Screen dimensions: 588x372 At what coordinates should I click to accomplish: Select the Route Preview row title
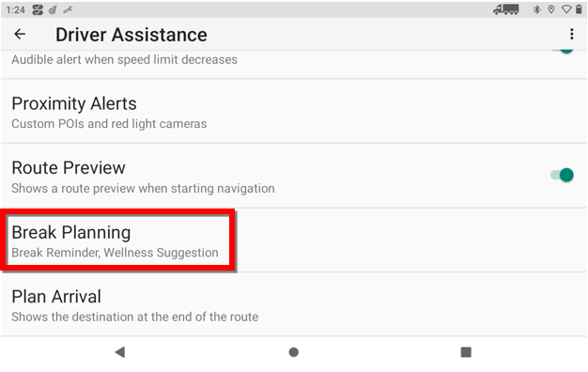69,167
